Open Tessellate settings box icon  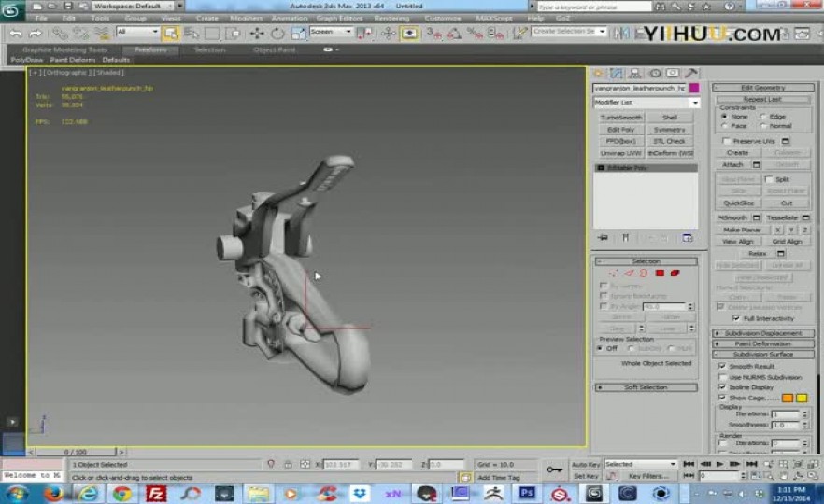coord(806,217)
